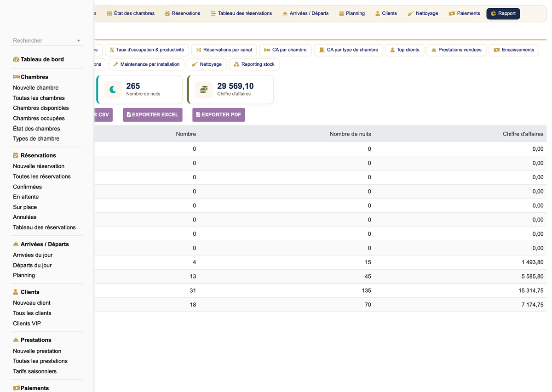
Task: Click the calendar icon beside Réservations heading
Action: coord(16,155)
